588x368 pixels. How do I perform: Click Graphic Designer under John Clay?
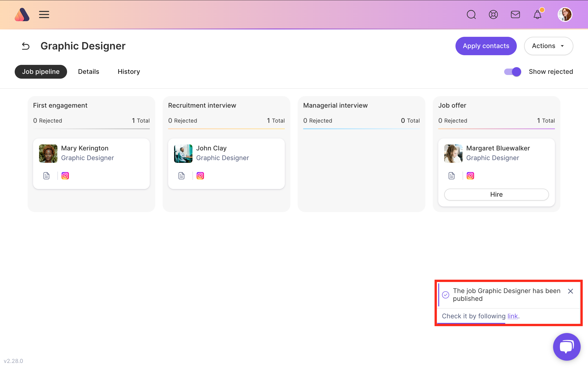tap(223, 158)
